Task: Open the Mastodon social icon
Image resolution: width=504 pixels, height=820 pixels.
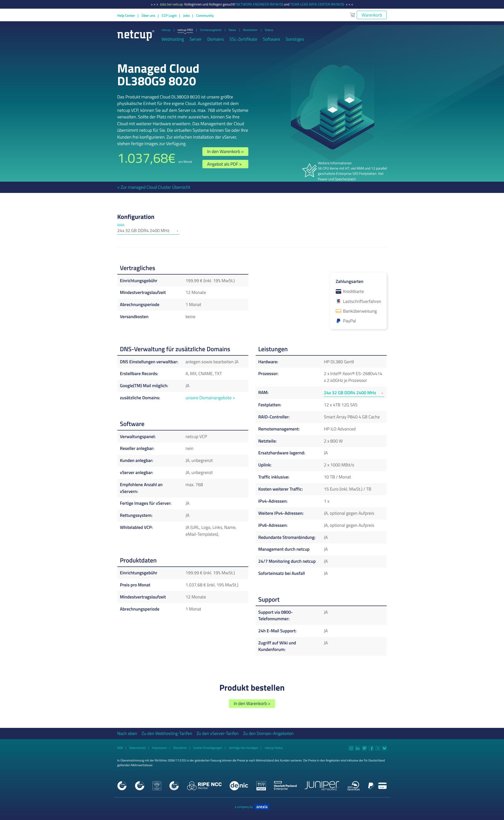Action: pyautogui.click(x=364, y=748)
